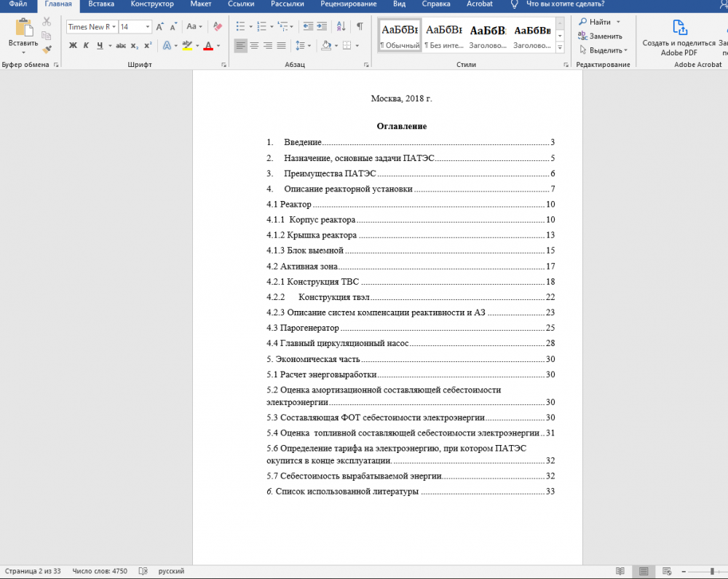This screenshot has width=728, height=579.
Task: Center-align the text
Action: 254,45
